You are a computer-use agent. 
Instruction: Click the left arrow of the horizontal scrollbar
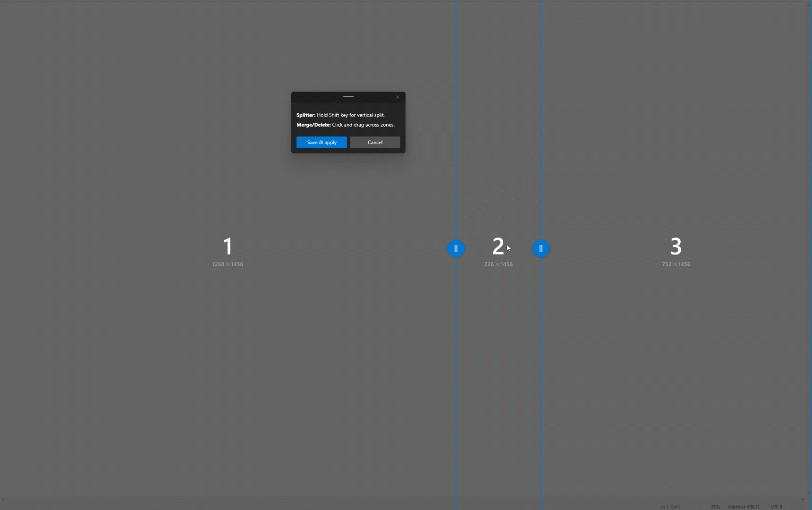tap(3, 500)
